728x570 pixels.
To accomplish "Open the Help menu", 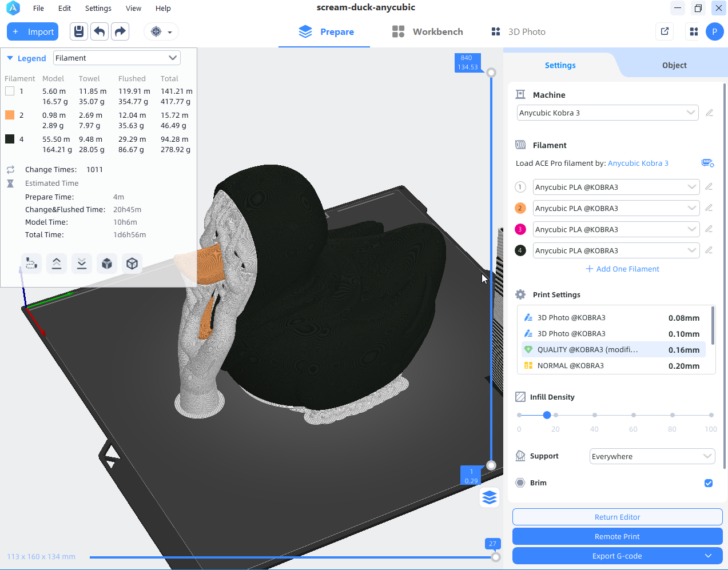I will pyautogui.click(x=163, y=8).
